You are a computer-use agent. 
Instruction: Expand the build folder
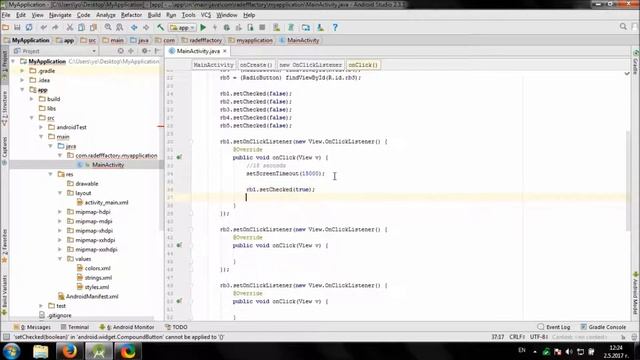[x=32, y=99]
